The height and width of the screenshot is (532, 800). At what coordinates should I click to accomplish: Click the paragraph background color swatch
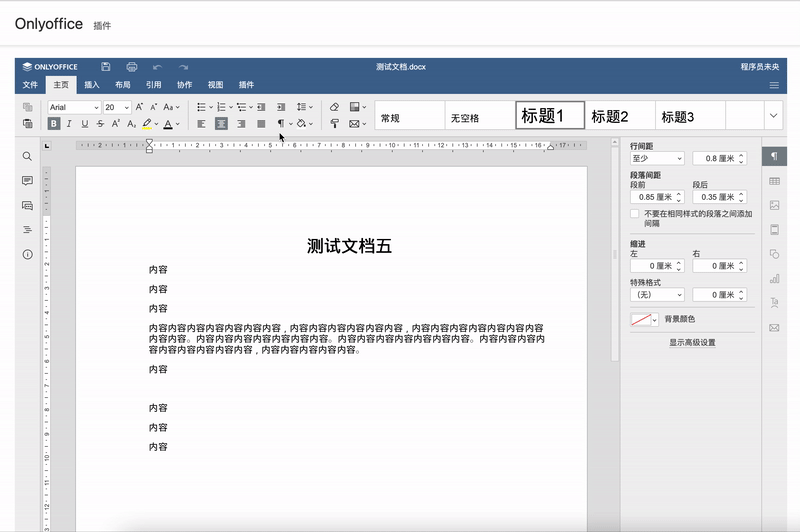[x=640, y=320]
